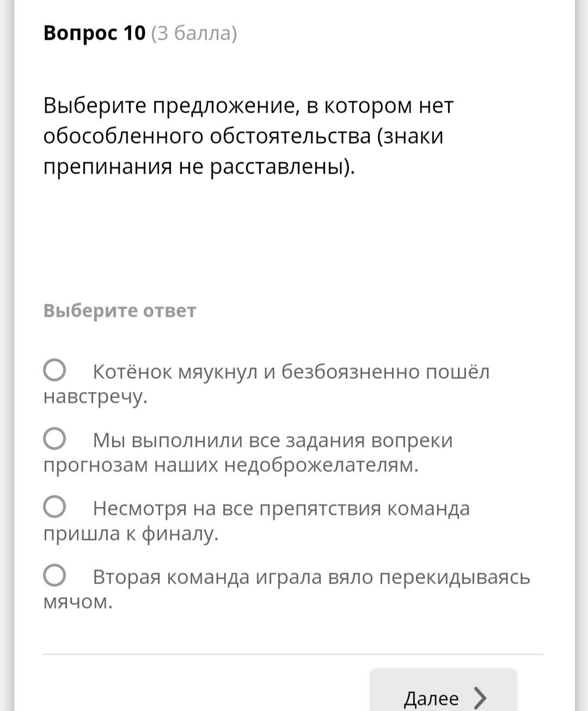Click the answer text "Несмотря на все препятствия команда"

pyautogui.click(x=281, y=508)
